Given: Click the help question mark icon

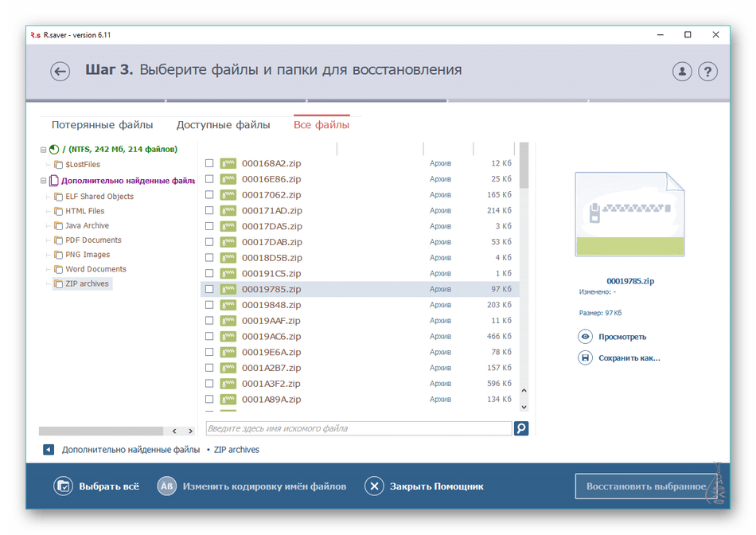Looking at the screenshot, I should (707, 70).
